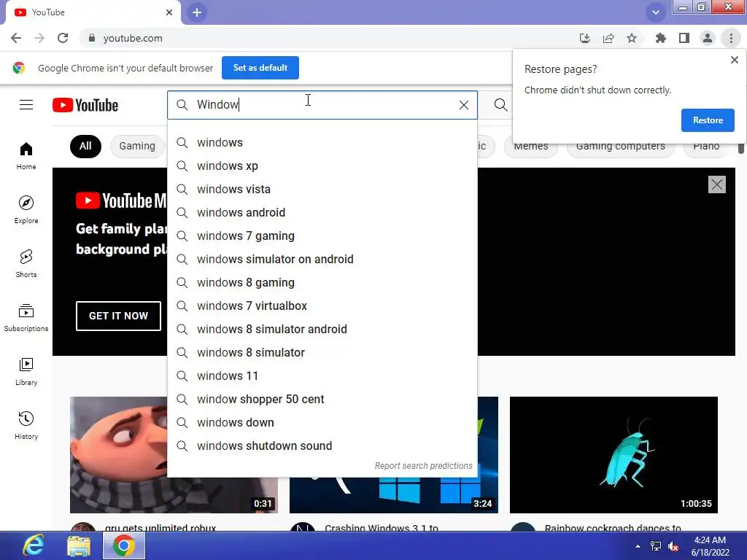
Task: Open the taskbar clock 4:24 AM
Action: point(710,546)
